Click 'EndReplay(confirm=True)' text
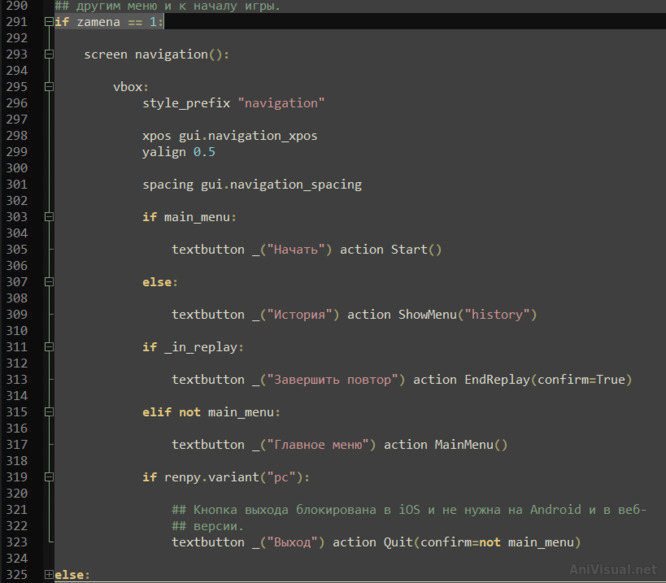This screenshot has height=583, width=666. (x=548, y=380)
